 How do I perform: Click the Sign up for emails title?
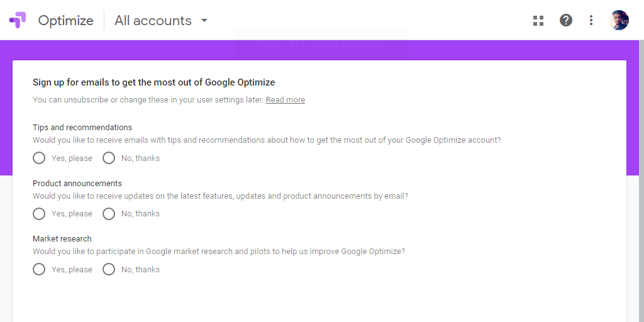point(154,82)
